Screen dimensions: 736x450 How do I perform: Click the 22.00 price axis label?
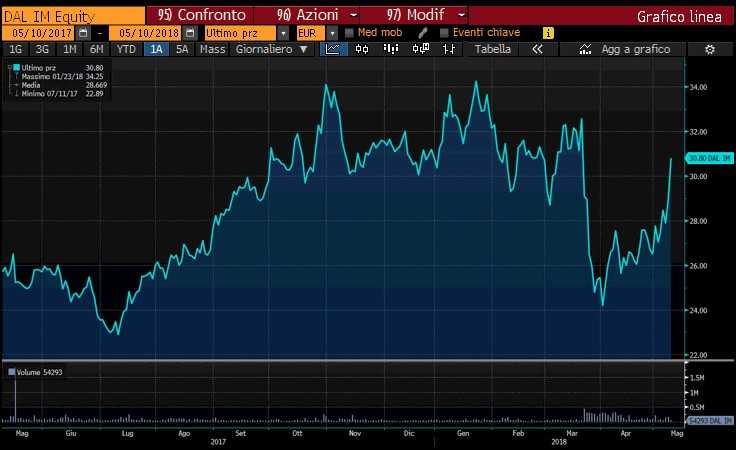pyautogui.click(x=698, y=355)
